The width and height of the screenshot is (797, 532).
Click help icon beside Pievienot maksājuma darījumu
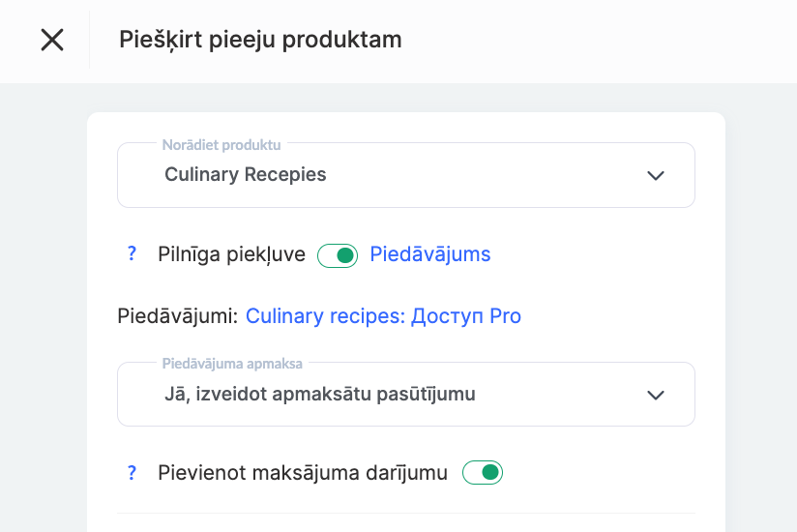click(x=133, y=473)
